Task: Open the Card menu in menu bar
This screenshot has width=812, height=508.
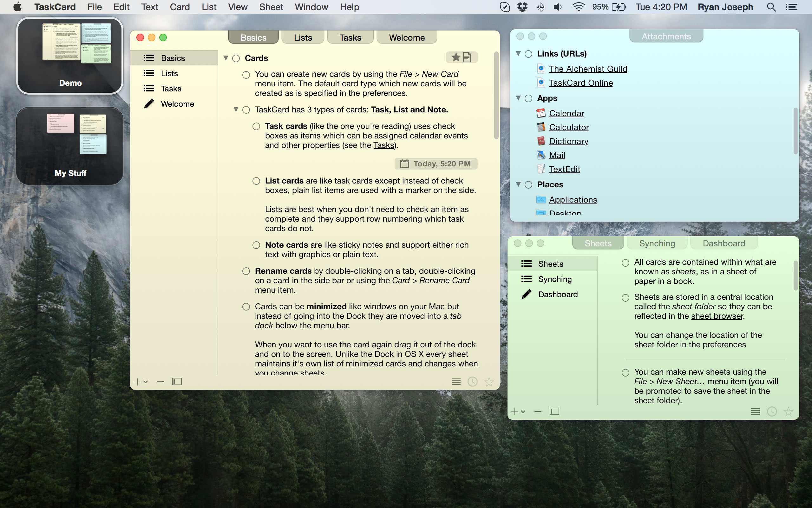Action: [x=180, y=7]
